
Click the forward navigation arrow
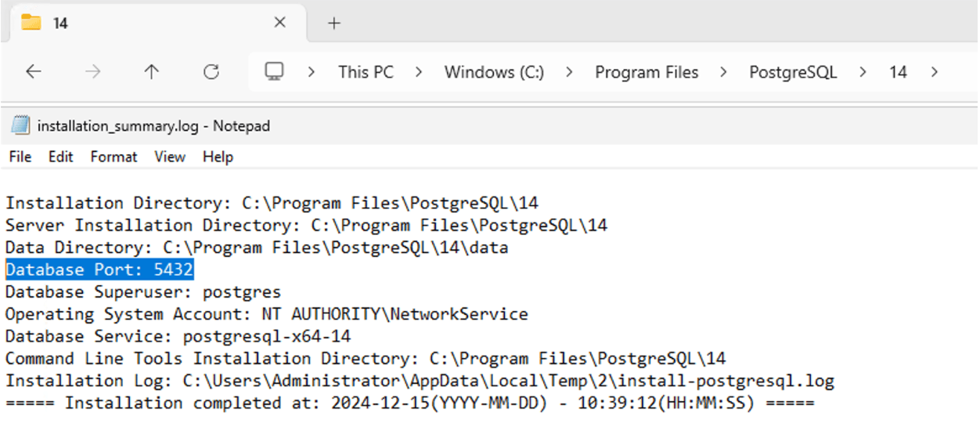[x=92, y=72]
